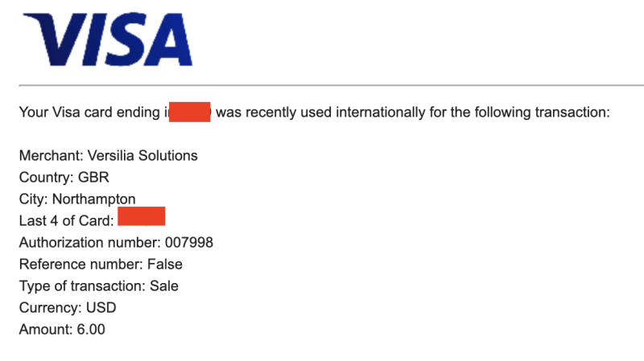Screen dimensions: 644x361
Task: Click the authorization number 007998
Action: tap(189, 242)
